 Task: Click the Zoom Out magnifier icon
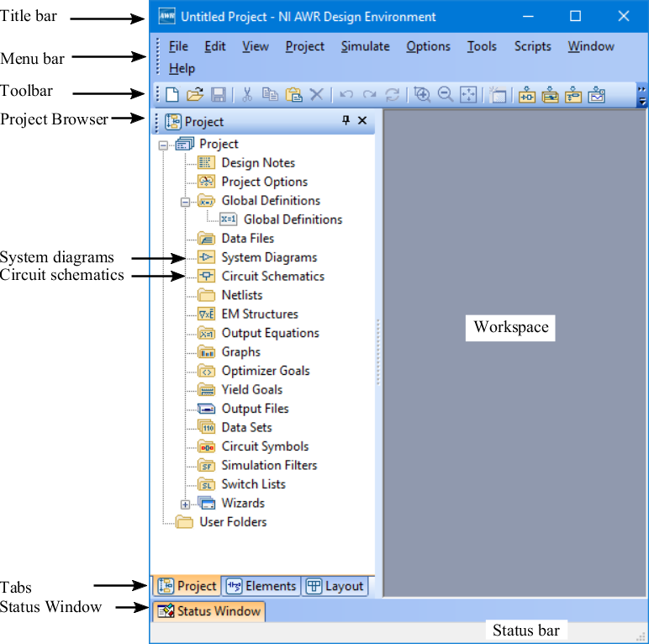click(x=446, y=94)
